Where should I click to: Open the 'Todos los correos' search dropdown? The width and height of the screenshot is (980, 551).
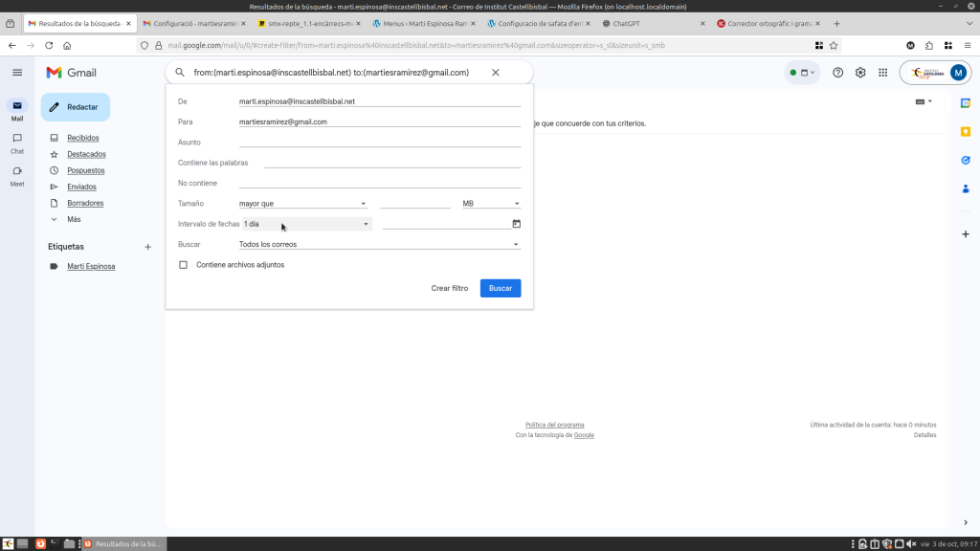[378, 245]
